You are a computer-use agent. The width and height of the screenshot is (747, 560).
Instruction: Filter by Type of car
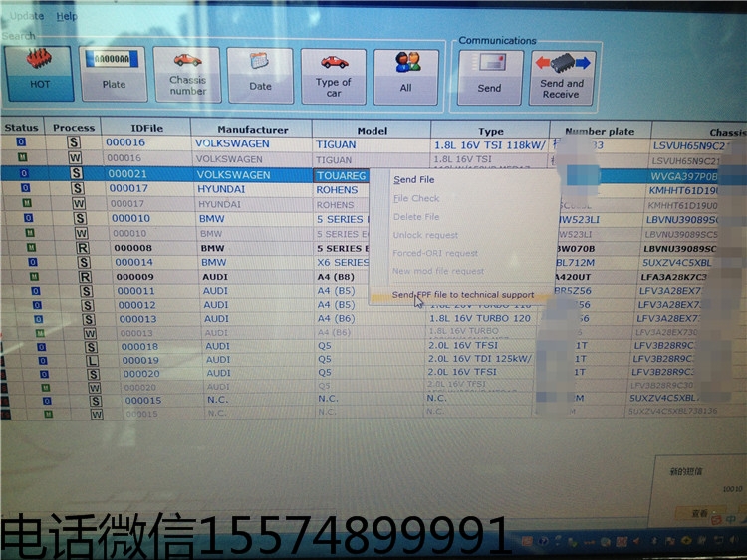[x=334, y=77]
